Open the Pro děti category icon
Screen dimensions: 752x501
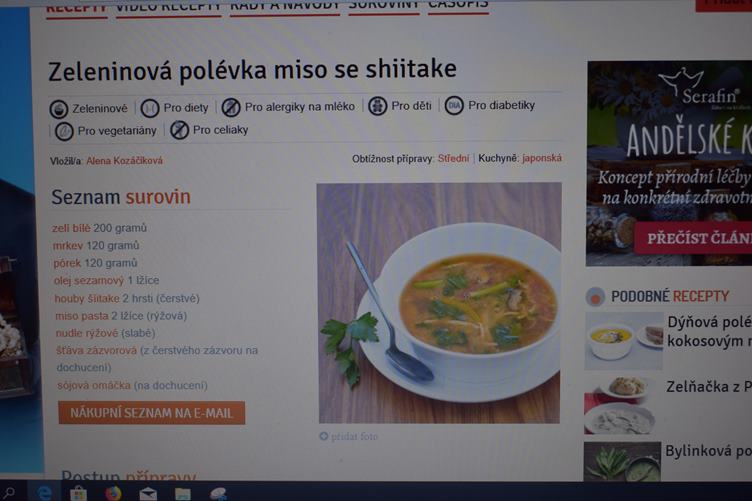[x=377, y=106]
